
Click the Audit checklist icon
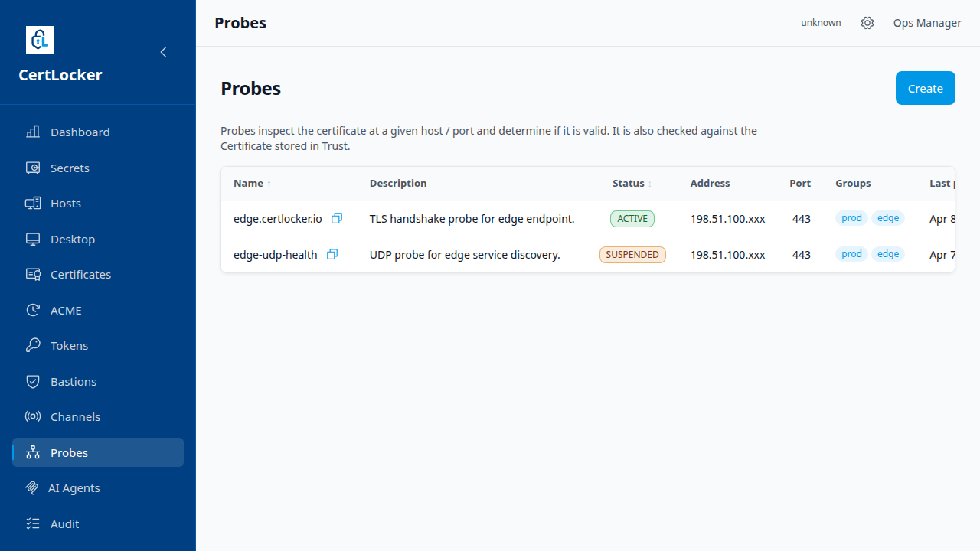[33, 523]
